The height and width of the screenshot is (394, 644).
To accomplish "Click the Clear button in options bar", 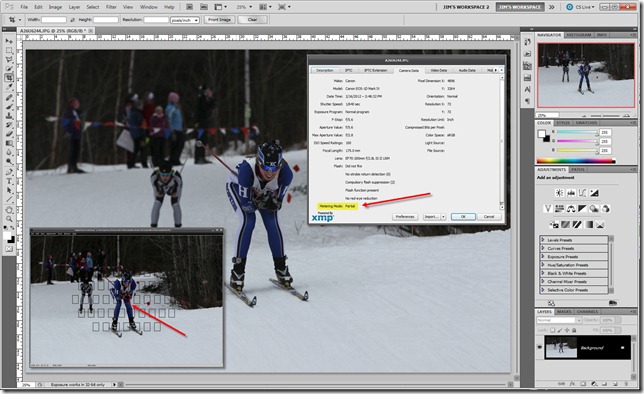I will (x=252, y=20).
